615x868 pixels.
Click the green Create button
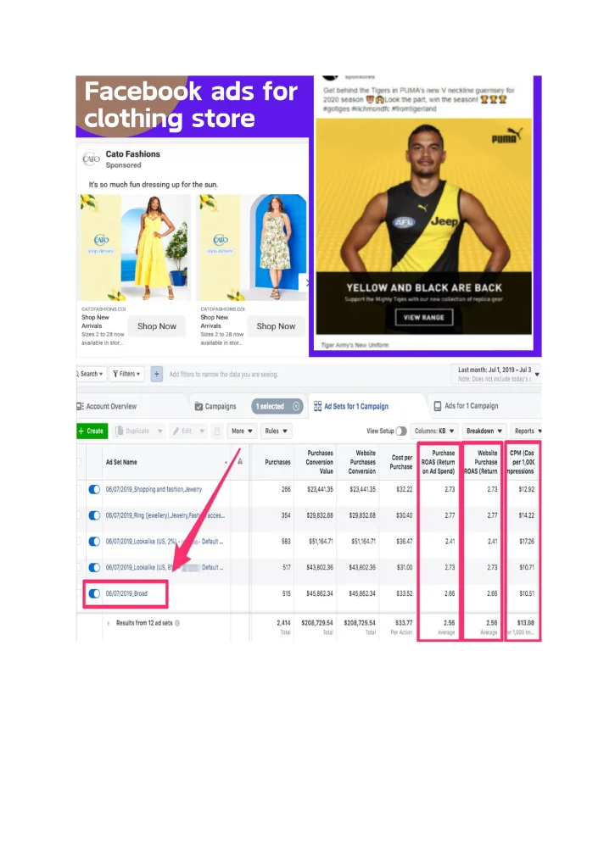[x=92, y=431]
